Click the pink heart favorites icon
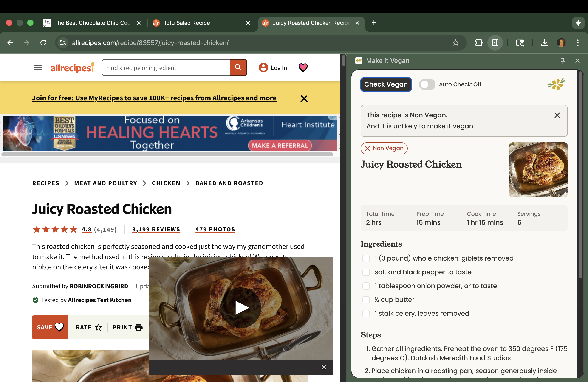 tap(303, 67)
